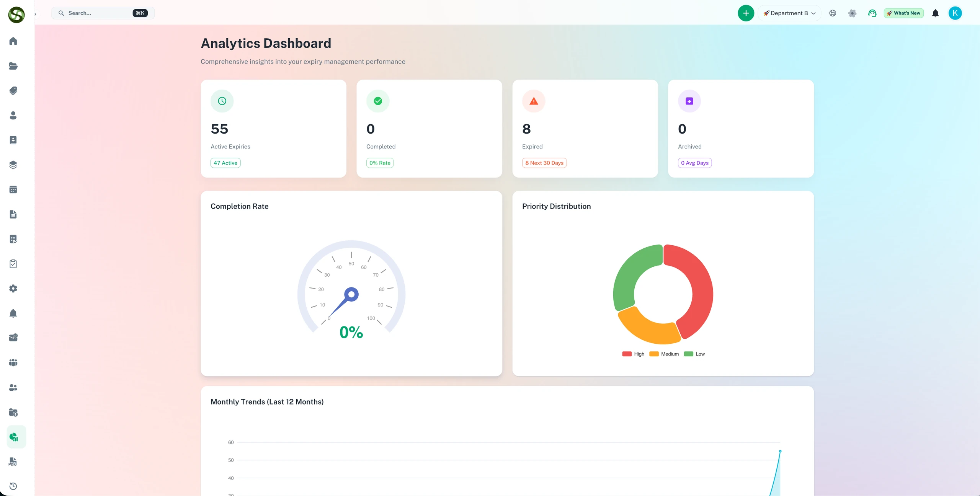Open the contact book icon in sidebar

point(13,140)
